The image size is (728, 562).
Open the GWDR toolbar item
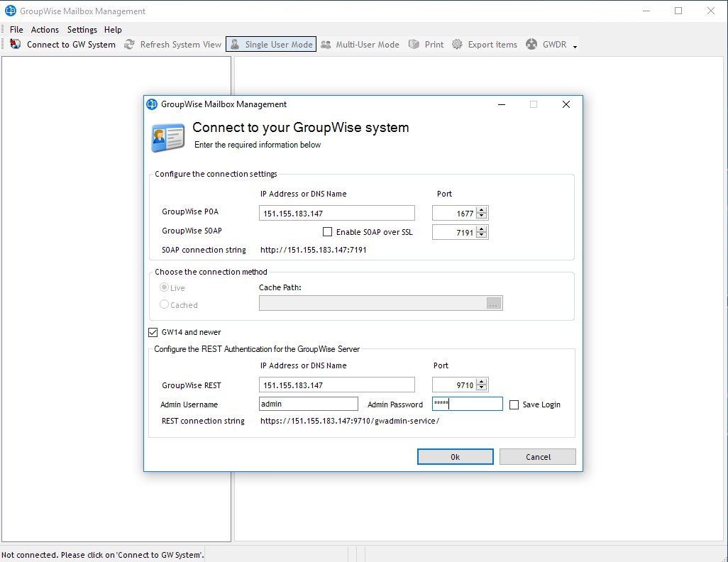click(x=545, y=45)
